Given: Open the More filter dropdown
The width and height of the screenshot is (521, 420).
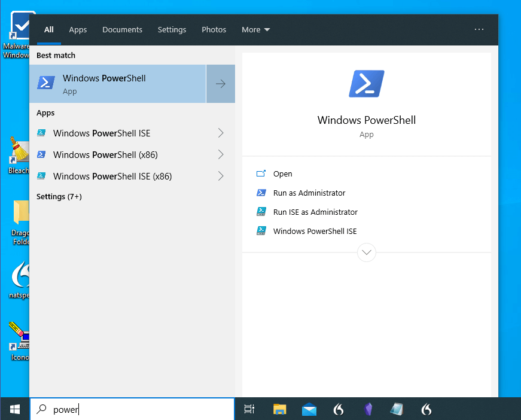Looking at the screenshot, I should (255, 30).
